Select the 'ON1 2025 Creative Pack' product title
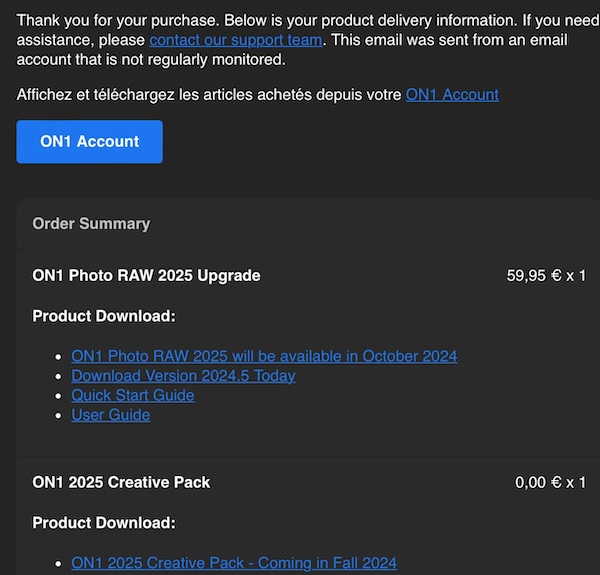600x575 pixels. [121, 482]
